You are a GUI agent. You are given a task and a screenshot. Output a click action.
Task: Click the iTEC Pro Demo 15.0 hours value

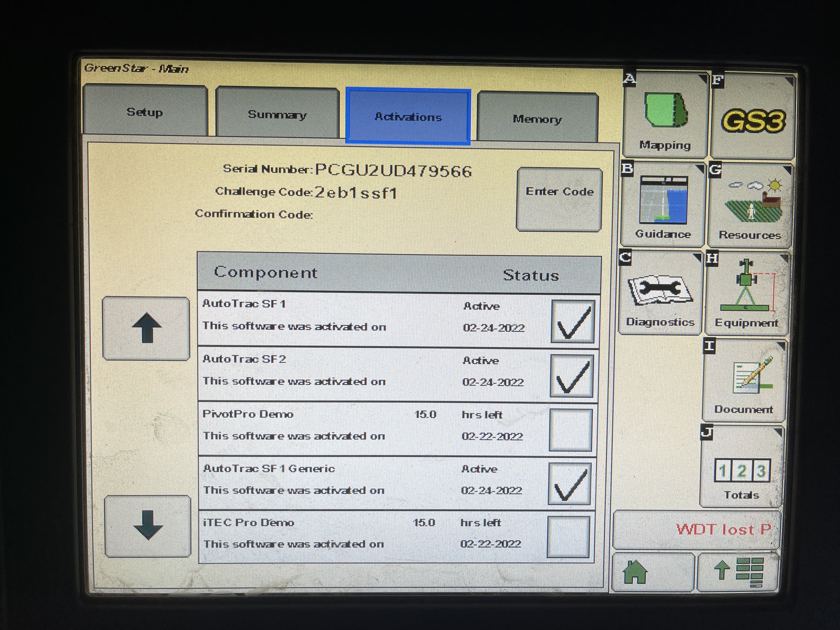pos(424,523)
